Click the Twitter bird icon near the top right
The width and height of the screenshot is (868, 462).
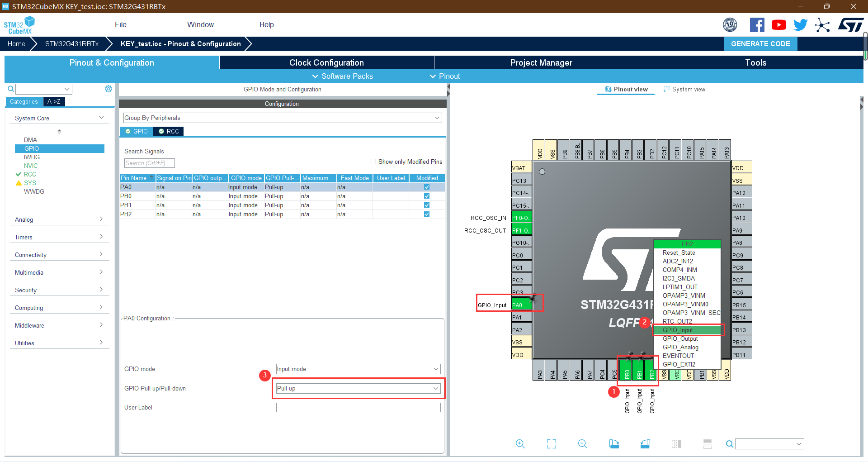[x=800, y=24]
